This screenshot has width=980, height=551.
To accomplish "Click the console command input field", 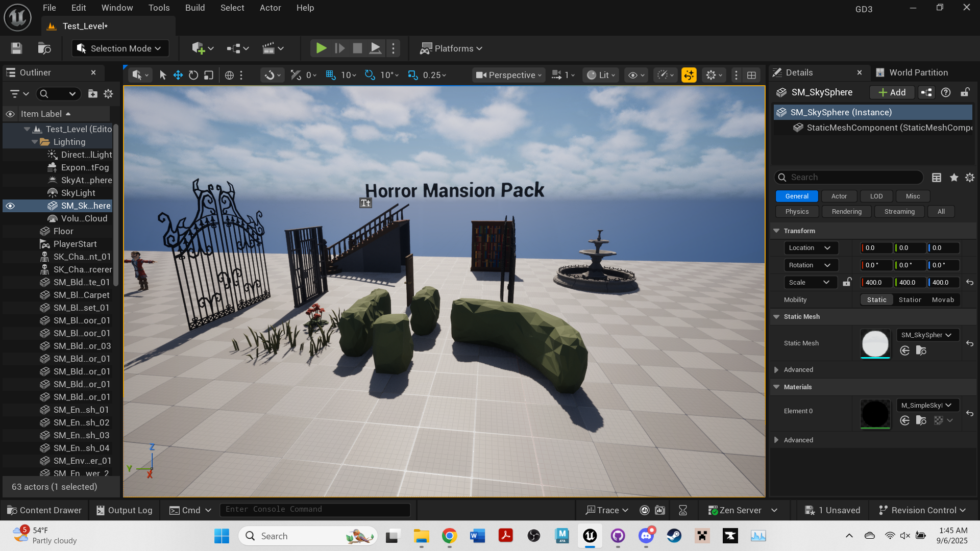I will coord(315,510).
